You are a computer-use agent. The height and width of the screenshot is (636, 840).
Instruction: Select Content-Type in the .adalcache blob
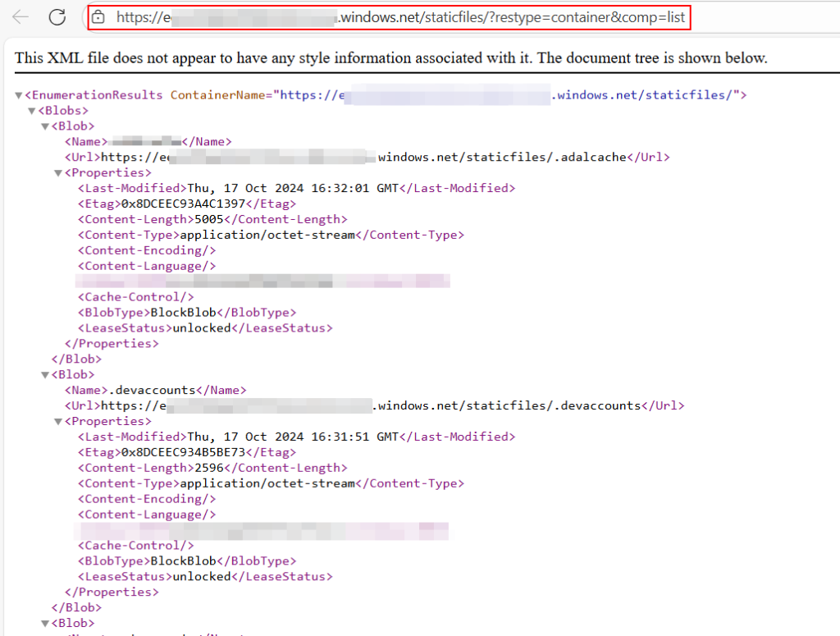(x=267, y=235)
